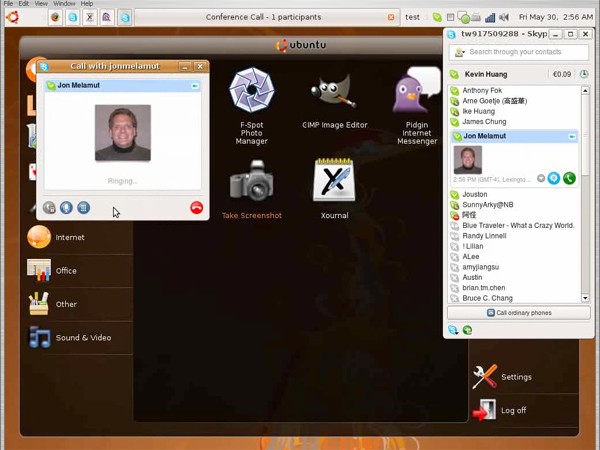Open F-Spot Photo Manager launcher icon
Screen dimensions: 600x450
point(251,90)
